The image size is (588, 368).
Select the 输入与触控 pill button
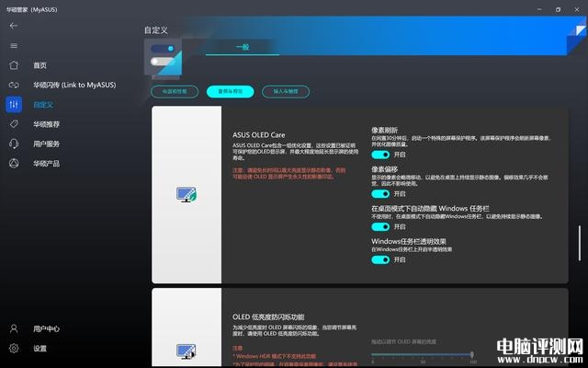(x=286, y=91)
